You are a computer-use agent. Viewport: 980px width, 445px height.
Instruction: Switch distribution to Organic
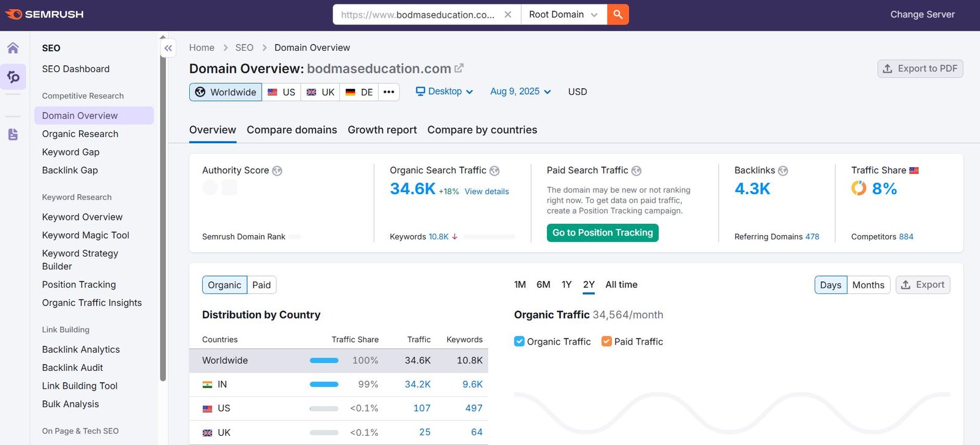pos(224,285)
